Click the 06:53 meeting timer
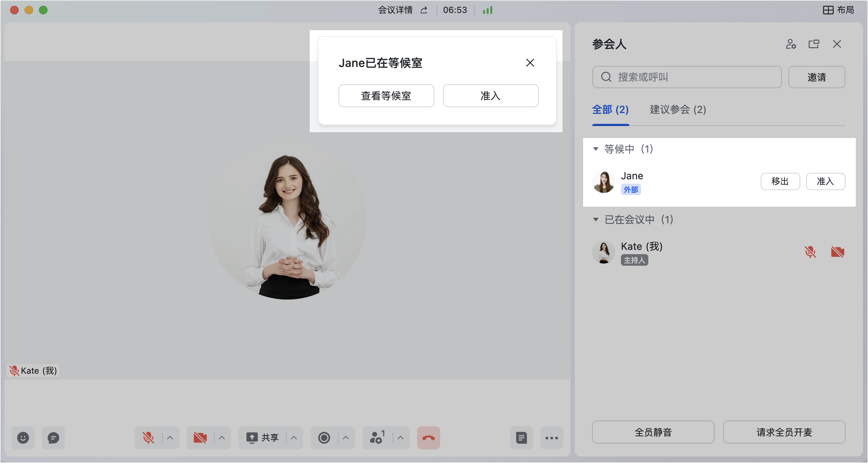 (455, 10)
